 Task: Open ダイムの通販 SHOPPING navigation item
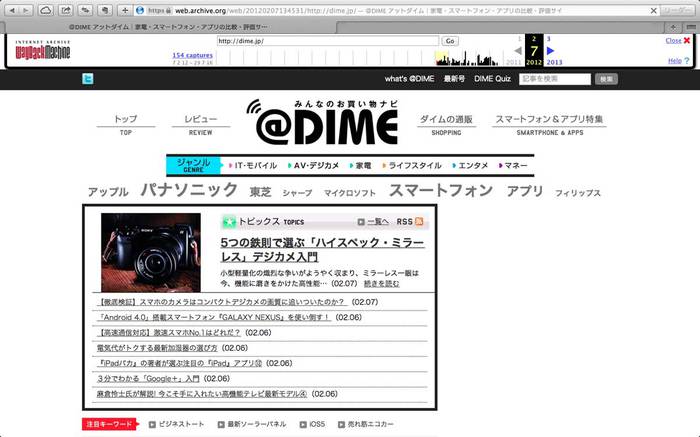pyautogui.click(x=446, y=125)
